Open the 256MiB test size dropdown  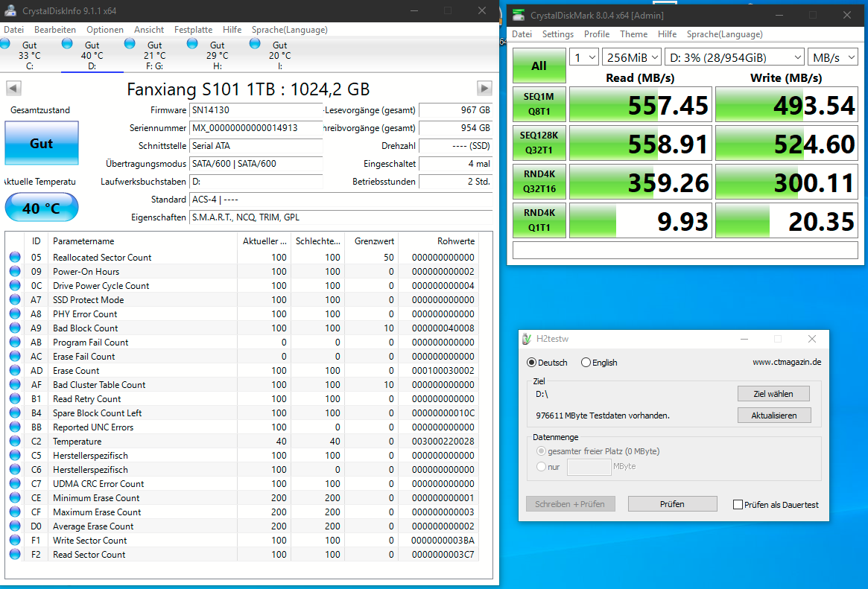633,57
